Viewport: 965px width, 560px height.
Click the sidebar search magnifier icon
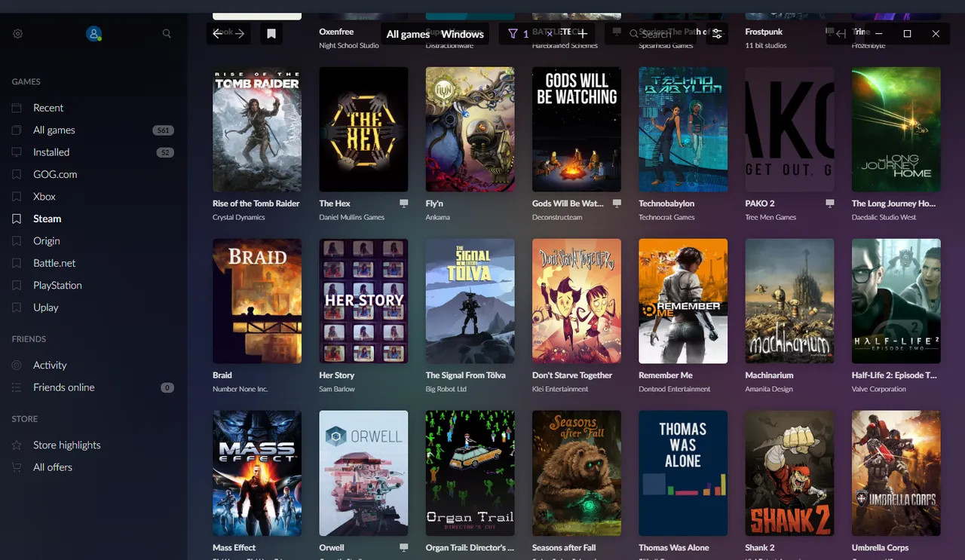(167, 34)
